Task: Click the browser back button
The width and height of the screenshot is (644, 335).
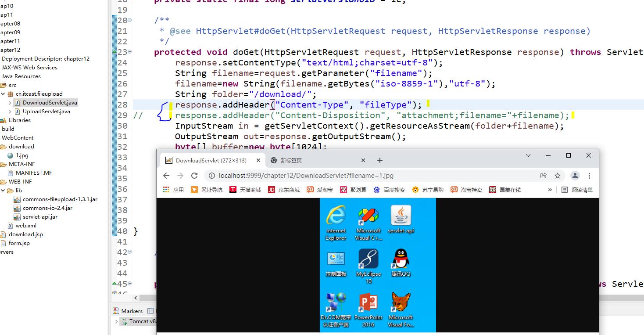Action: (166, 175)
